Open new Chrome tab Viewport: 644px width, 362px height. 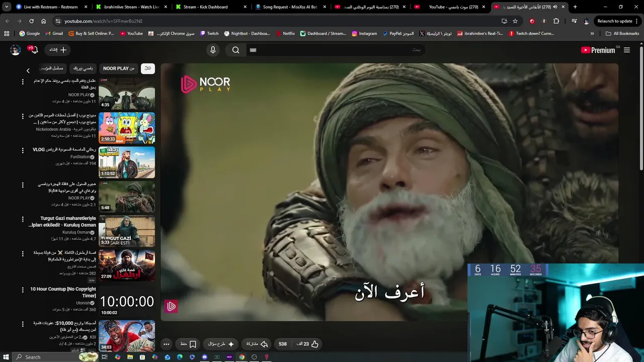tap(575, 7)
